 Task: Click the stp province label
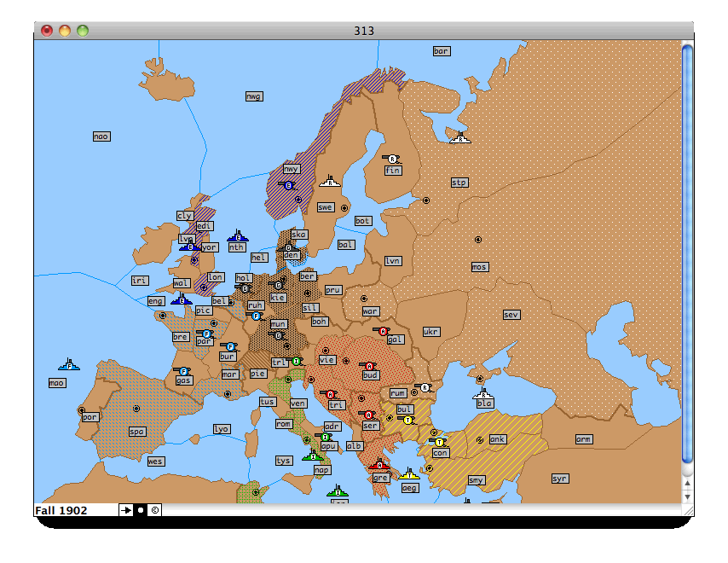pyautogui.click(x=459, y=183)
